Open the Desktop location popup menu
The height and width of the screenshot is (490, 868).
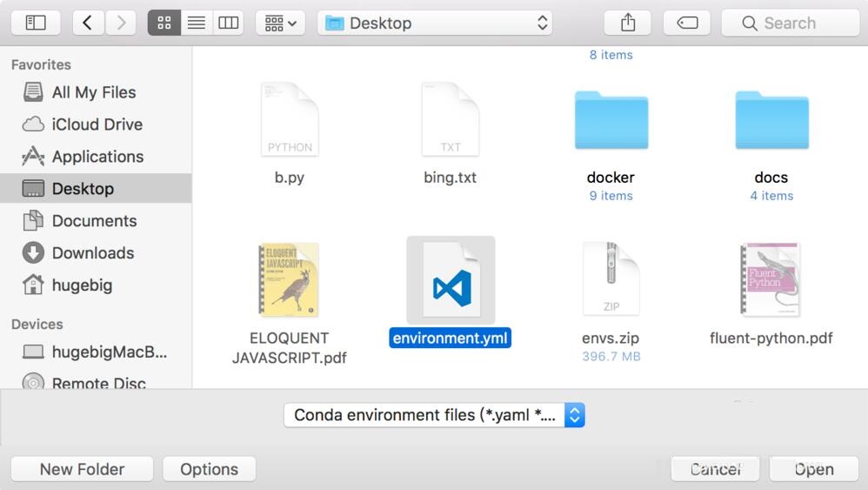coord(435,23)
